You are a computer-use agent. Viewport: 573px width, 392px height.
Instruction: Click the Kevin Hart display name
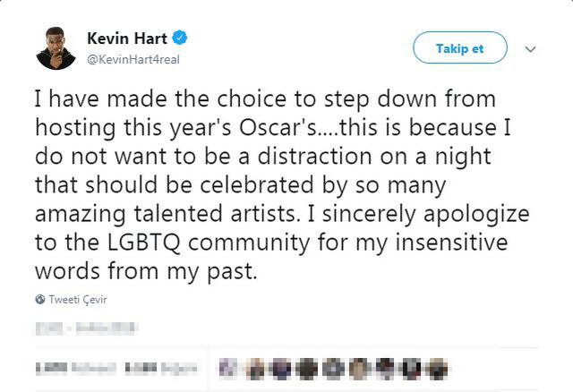(126, 38)
